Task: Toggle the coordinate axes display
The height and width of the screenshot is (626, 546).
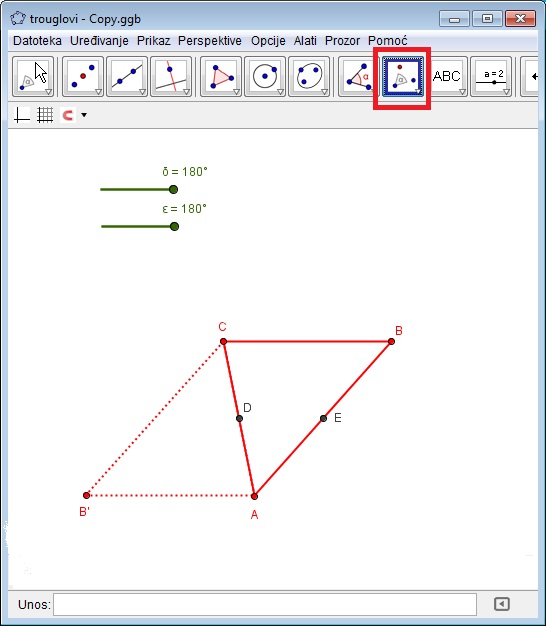Action: click(22, 115)
